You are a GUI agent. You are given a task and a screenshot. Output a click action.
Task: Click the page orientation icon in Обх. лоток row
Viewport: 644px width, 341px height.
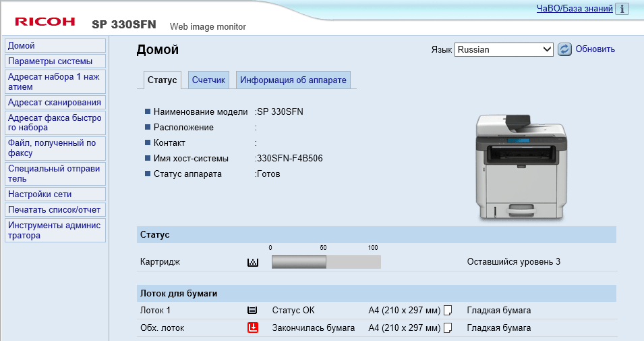pos(448,328)
